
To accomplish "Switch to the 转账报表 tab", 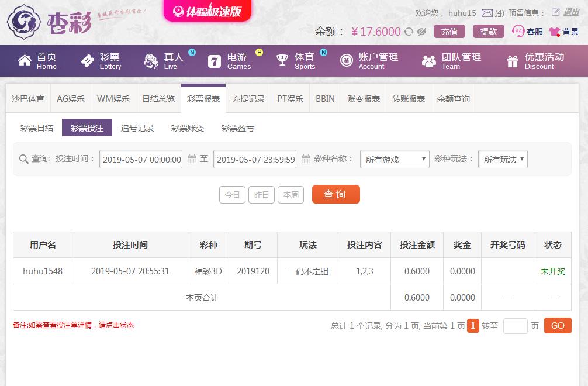I will (409, 99).
